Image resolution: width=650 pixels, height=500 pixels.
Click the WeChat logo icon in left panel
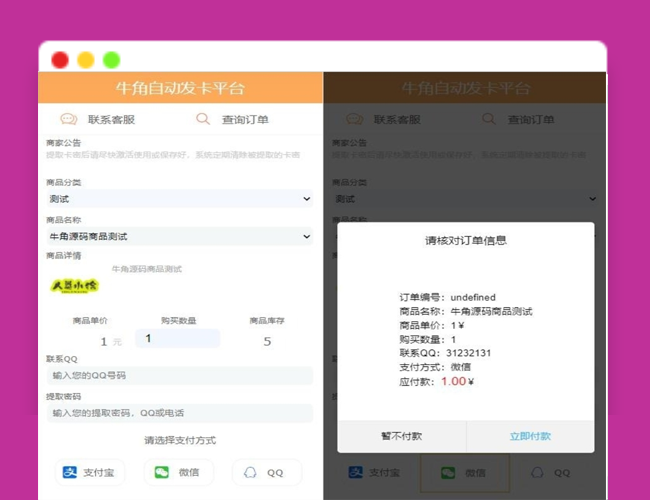(162, 472)
